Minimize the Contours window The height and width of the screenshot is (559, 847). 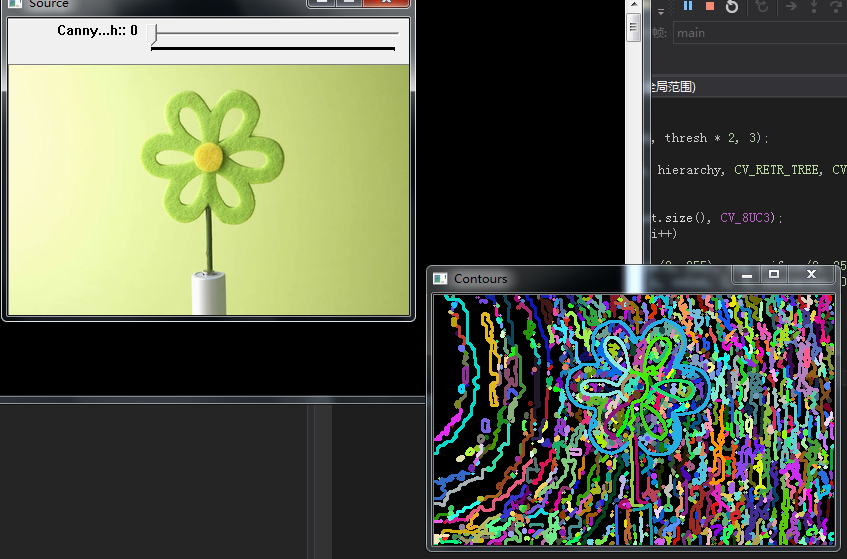(747, 274)
